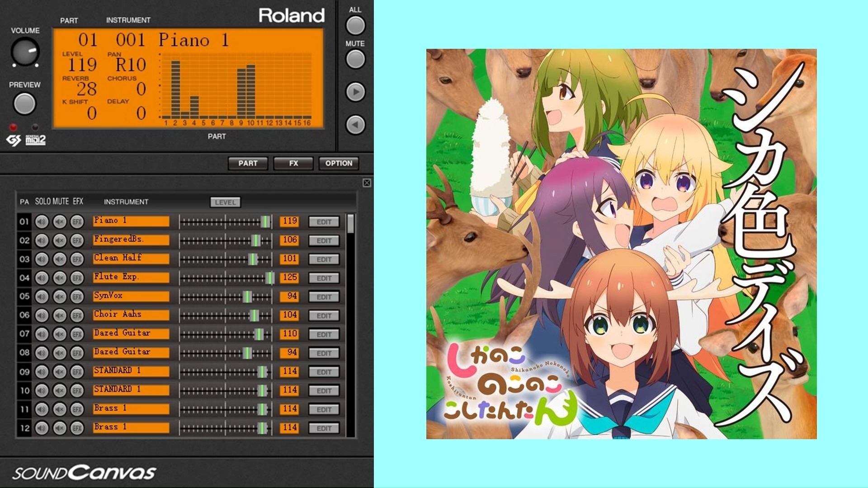This screenshot has width=868, height=488.
Task: Switch to the FX tab
Action: click(293, 163)
